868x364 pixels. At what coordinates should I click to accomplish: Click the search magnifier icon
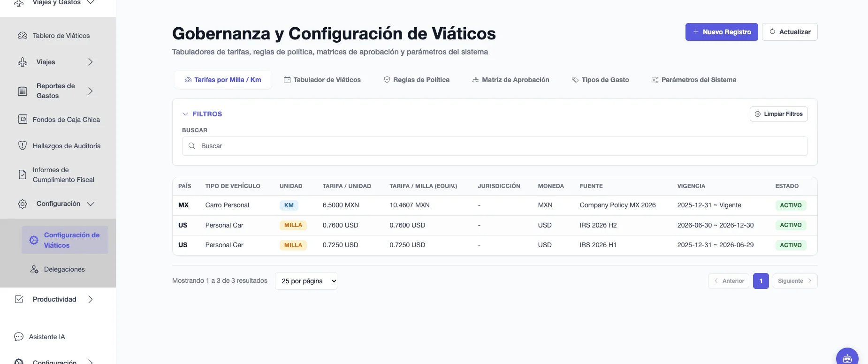[192, 146]
